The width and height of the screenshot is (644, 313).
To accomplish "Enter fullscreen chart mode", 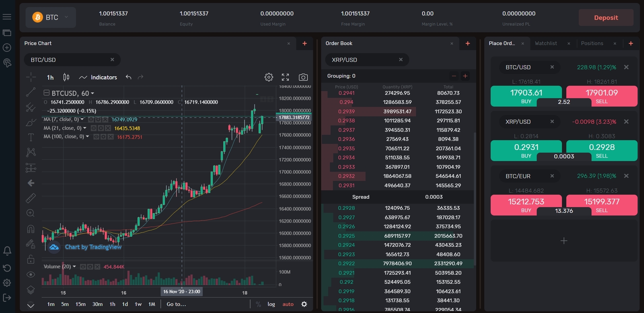I will (x=285, y=77).
